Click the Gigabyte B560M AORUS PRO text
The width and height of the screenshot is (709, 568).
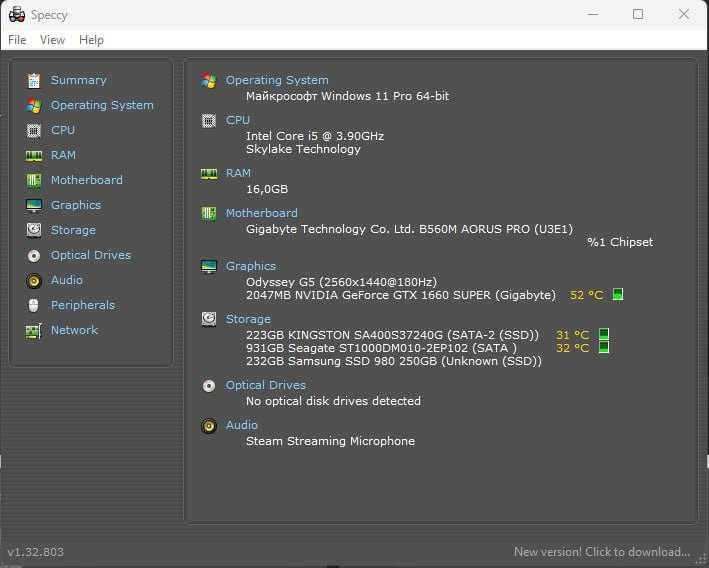[x=410, y=229]
